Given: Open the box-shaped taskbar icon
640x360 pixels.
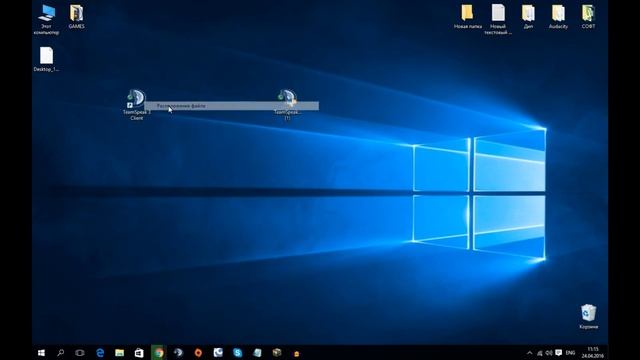Looking at the screenshot, I should click(x=277, y=353).
